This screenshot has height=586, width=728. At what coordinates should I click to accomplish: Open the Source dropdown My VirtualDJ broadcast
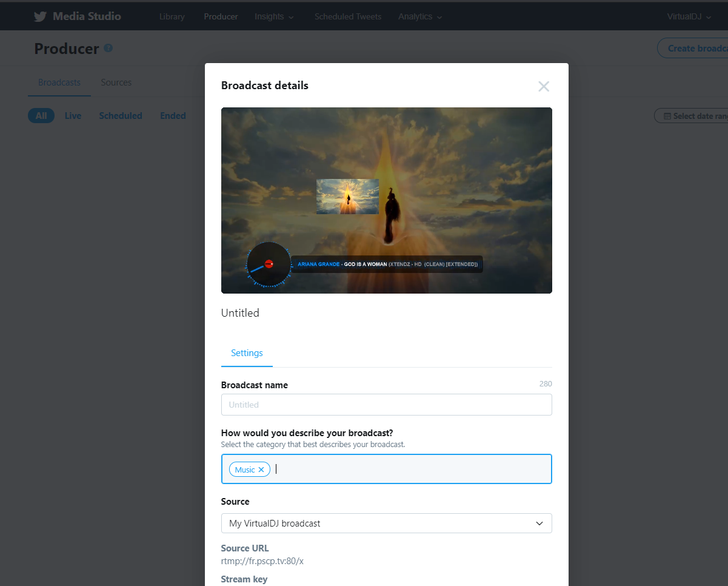[387, 523]
